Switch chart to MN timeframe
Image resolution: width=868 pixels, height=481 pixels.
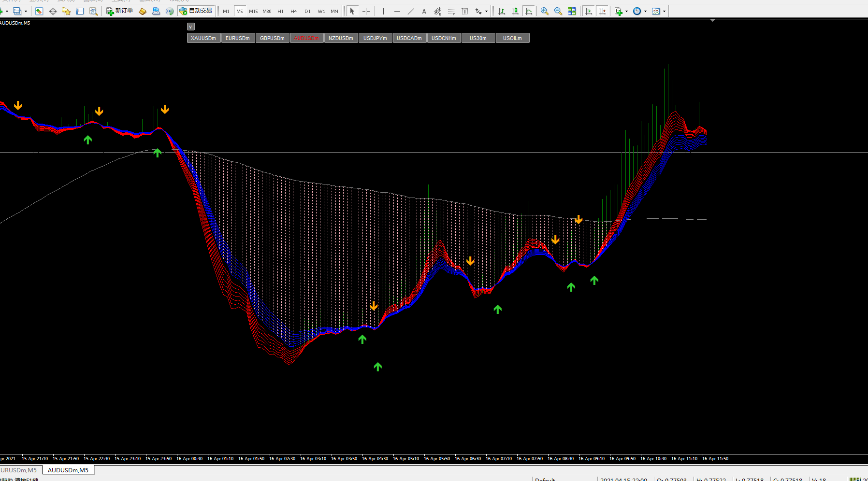click(334, 11)
